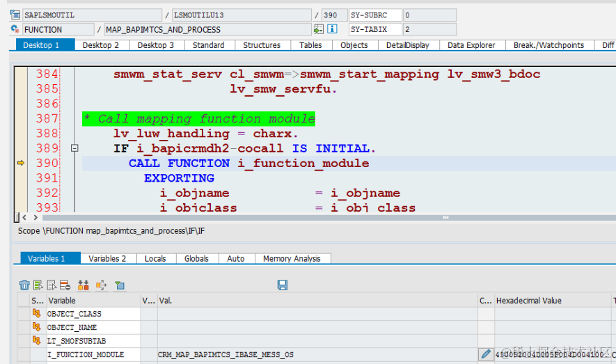Click the yellow current-line arrow at line 390
Image resolution: width=616 pixels, height=364 pixels.
point(21,163)
